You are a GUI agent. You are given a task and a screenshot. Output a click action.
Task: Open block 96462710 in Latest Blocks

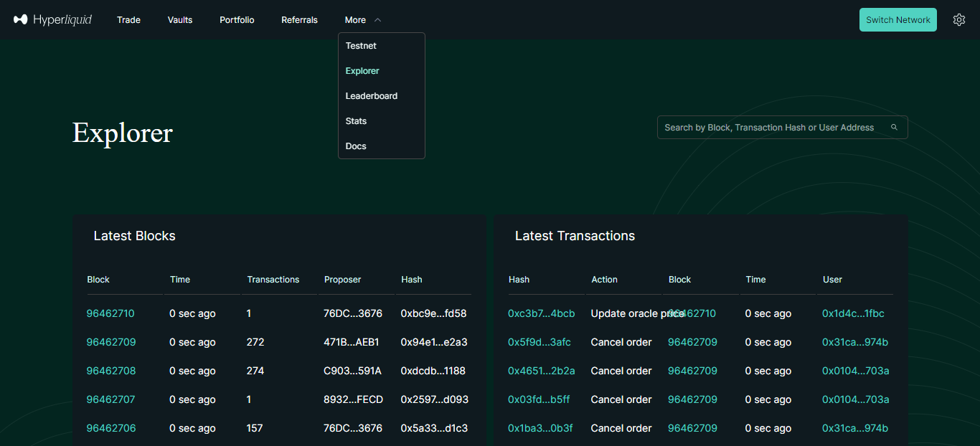pos(110,313)
